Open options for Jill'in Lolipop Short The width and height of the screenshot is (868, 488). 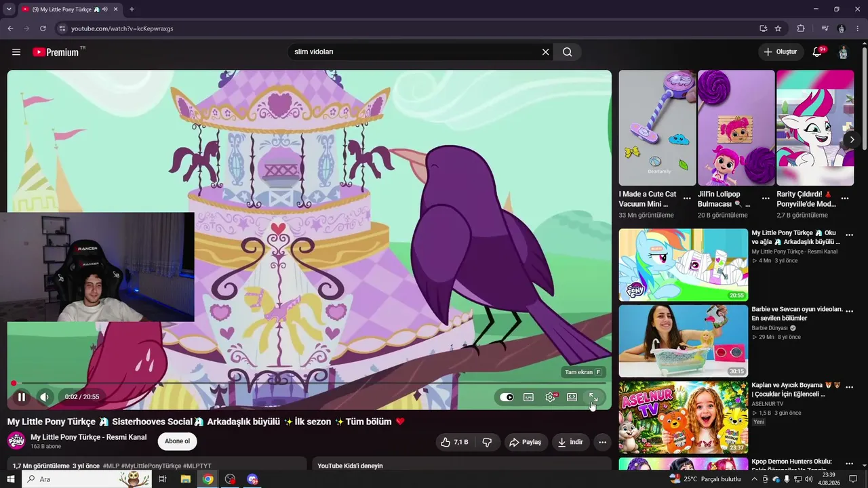click(x=766, y=199)
